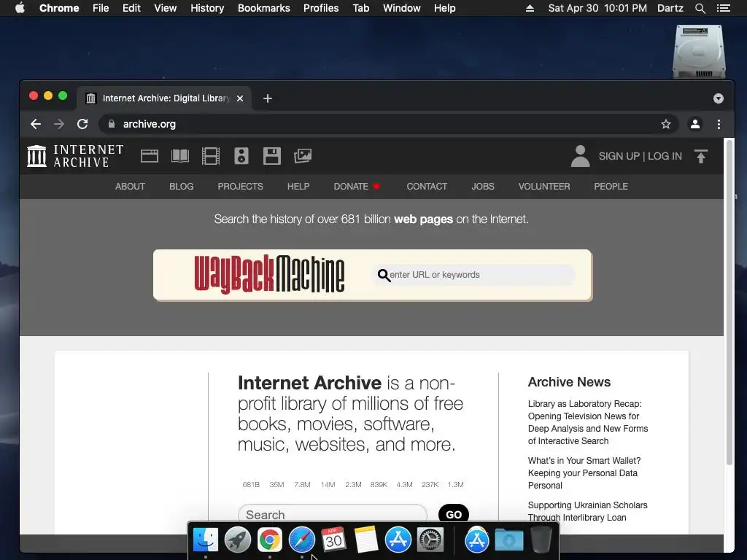Open the Chrome three-dot menu
Screen dimensions: 747x560
pyautogui.click(x=719, y=124)
